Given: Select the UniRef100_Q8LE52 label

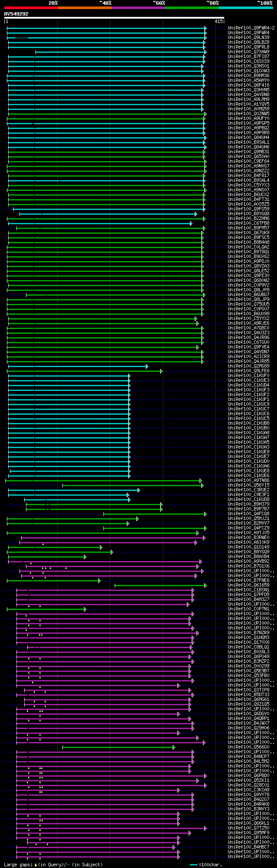Looking at the screenshot, I should (249, 271).
